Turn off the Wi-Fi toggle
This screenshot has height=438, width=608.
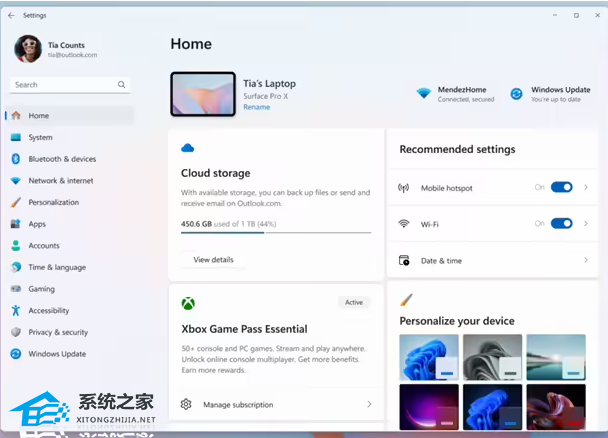561,223
